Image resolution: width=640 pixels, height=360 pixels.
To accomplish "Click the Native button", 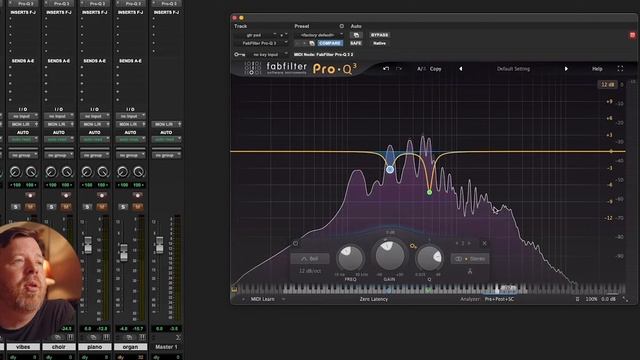I will click(380, 43).
